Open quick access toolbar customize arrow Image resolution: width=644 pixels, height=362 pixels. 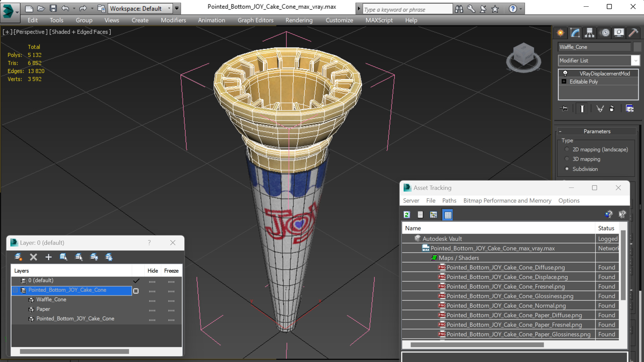[x=177, y=8]
